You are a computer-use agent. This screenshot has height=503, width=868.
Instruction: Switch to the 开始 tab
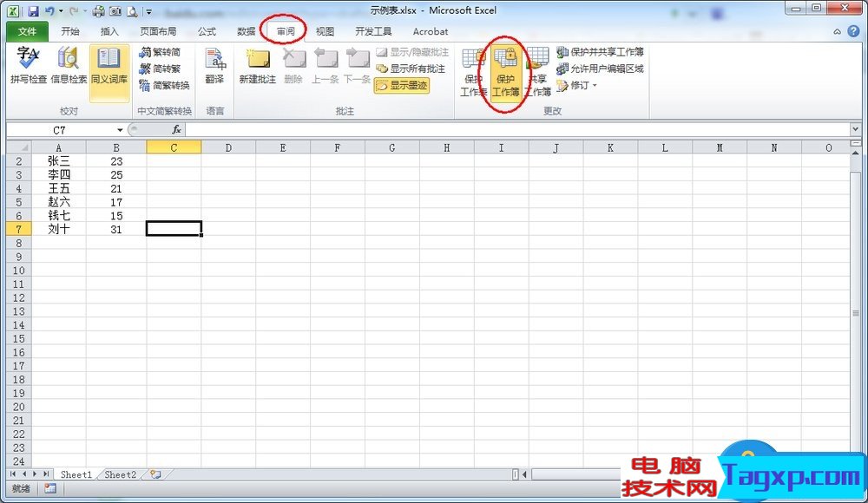point(70,31)
